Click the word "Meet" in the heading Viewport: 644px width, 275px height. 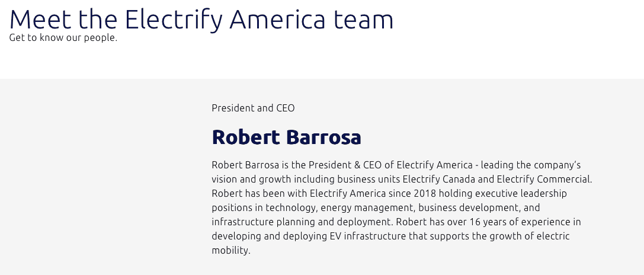[x=40, y=20]
